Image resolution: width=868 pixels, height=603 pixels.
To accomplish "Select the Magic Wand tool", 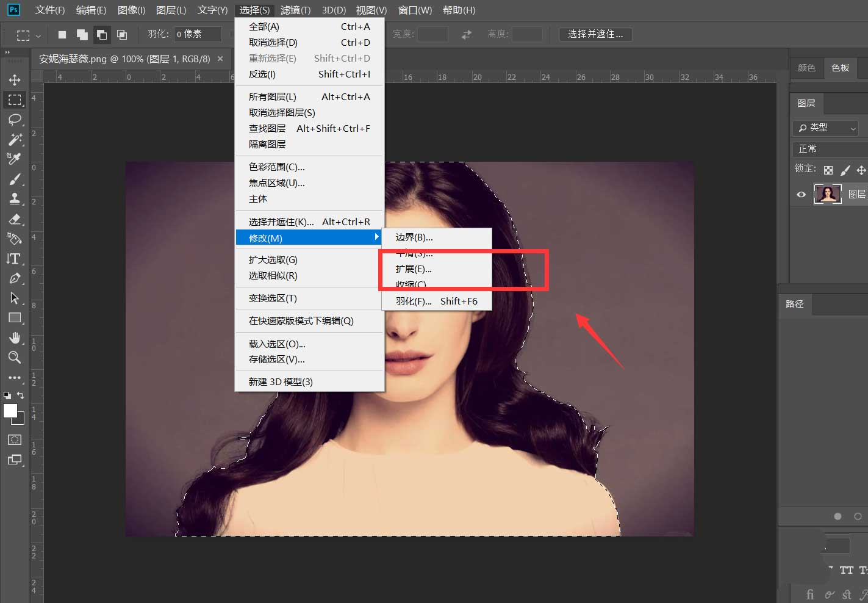I will pos(15,139).
